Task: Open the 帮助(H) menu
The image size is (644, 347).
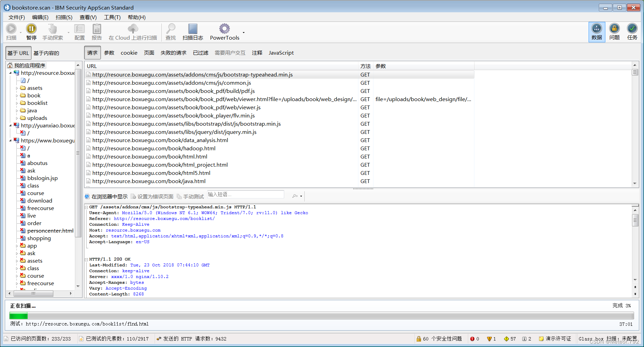Action: 136,17
